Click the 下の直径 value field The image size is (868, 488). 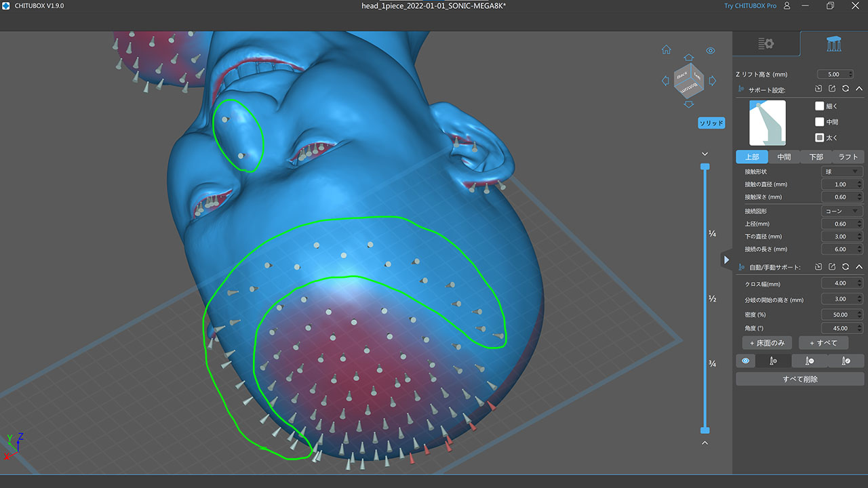842,237
